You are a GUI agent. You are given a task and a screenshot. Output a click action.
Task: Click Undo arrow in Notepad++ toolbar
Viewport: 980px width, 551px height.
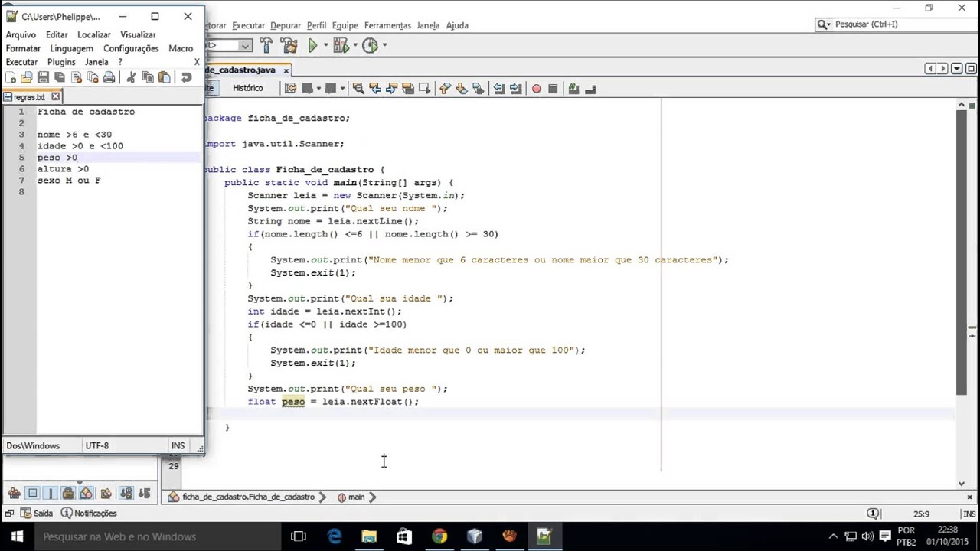186,77
